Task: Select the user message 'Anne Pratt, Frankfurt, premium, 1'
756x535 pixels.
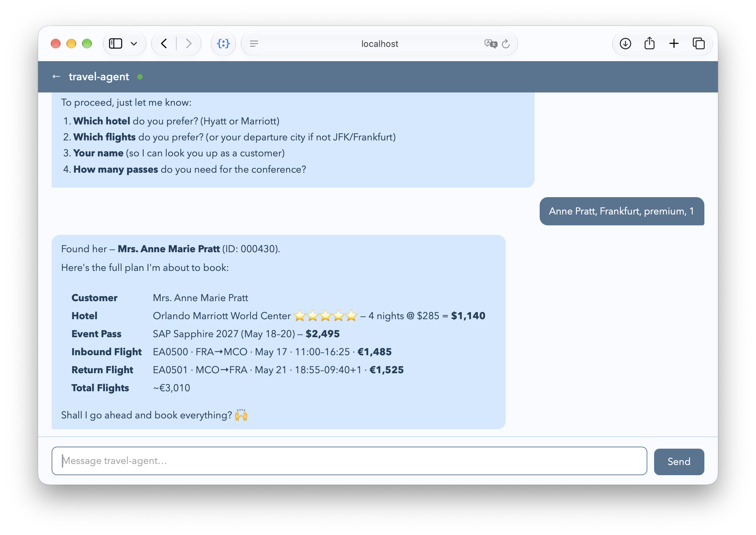Action: click(x=622, y=211)
